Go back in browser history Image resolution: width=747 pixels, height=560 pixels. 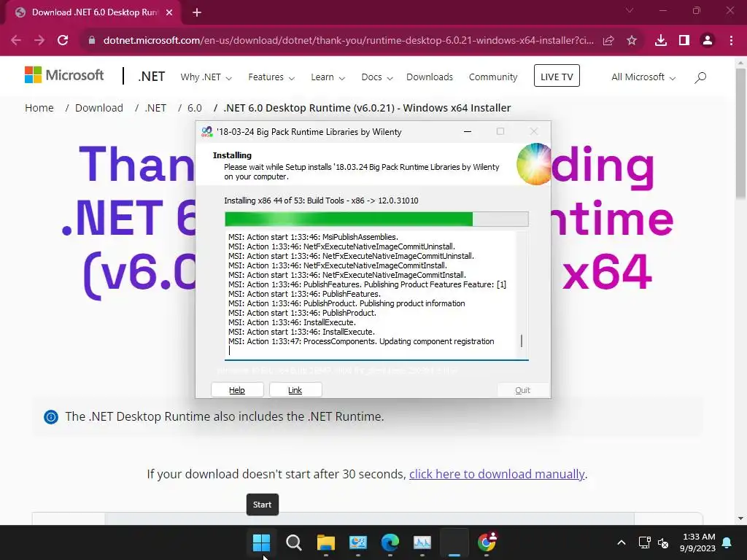(x=16, y=40)
